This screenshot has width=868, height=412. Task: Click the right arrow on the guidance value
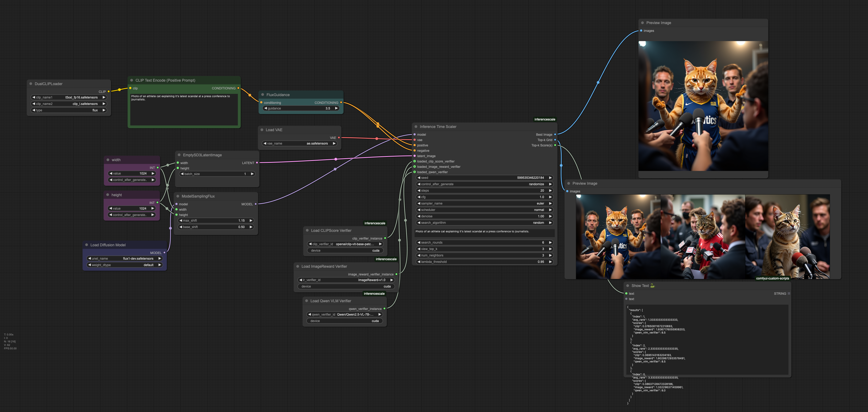(336, 109)
